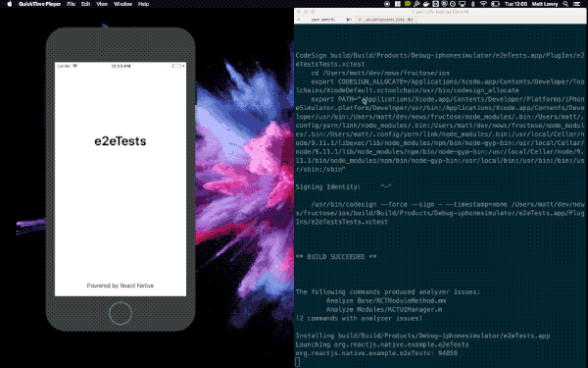Image resolution: width=588 pixels, height=368 pixels.
Task: Open the QuickTime Player menu
Action: (x=39, y=4)
